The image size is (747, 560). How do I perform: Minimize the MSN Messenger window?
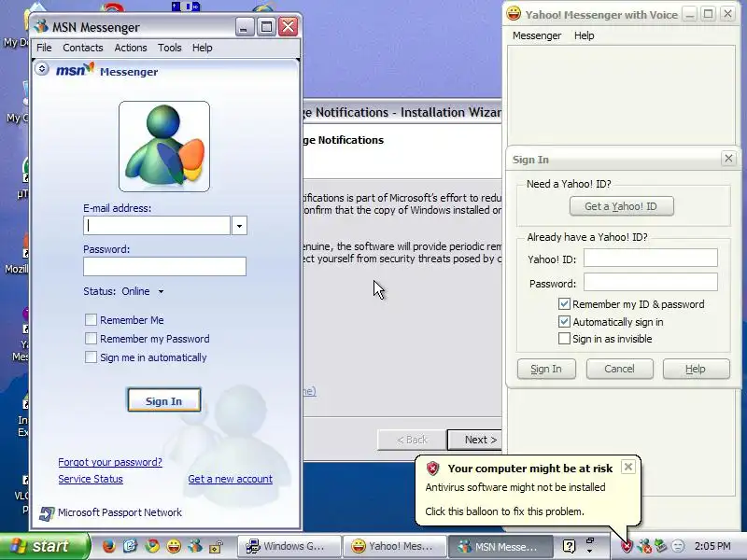click(x=245, y=27)
